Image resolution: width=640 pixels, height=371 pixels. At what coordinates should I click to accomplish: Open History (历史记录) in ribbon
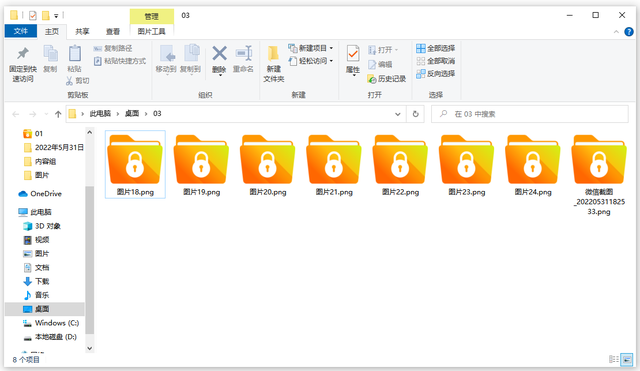click(x=387, y=79)
